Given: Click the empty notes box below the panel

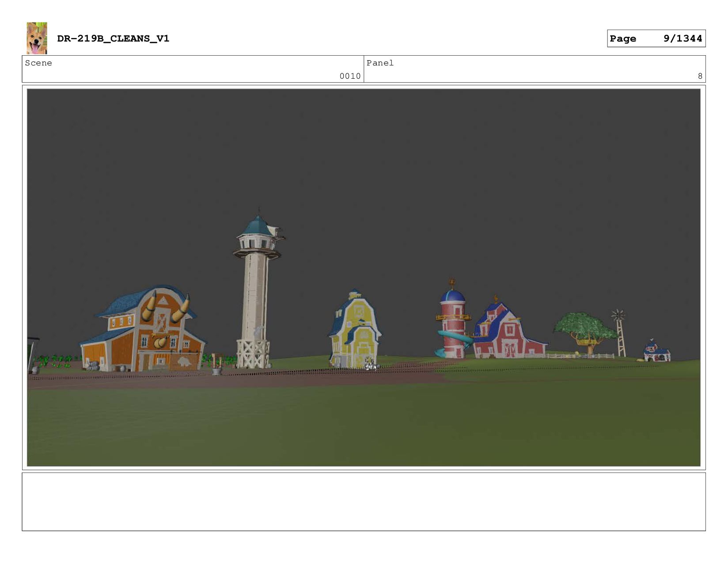Looking at the screenshot, I should (364, 502).
